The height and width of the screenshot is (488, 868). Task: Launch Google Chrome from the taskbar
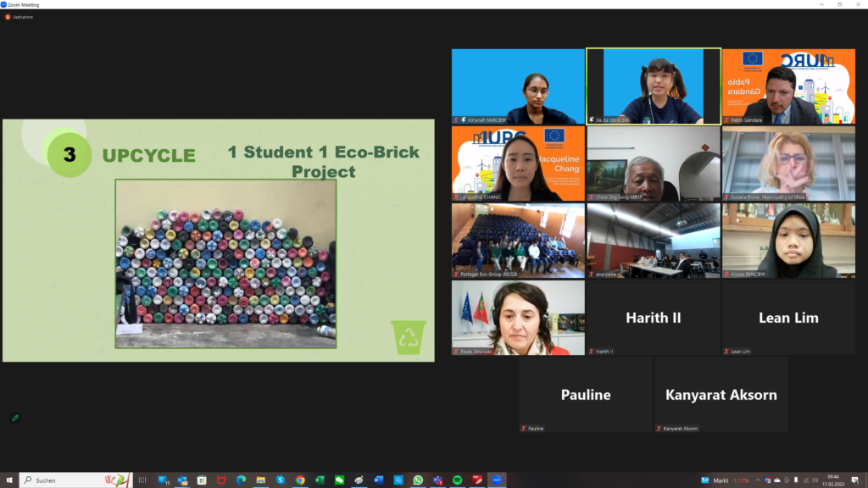(300, 480)
